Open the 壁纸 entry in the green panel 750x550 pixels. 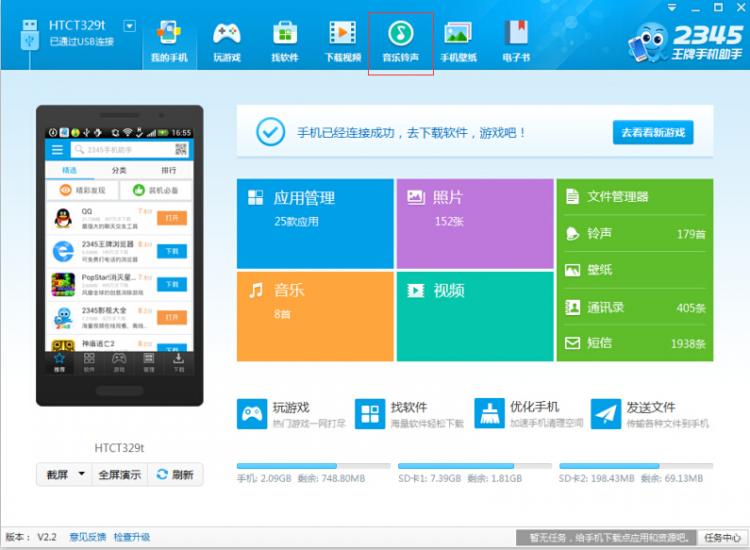635,270
